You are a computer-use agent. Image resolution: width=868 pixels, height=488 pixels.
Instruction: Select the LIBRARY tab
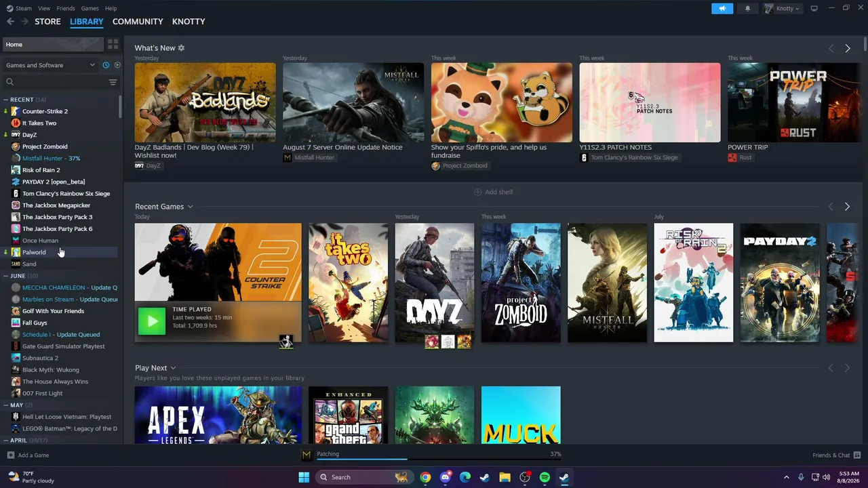(x=87, y=22)
